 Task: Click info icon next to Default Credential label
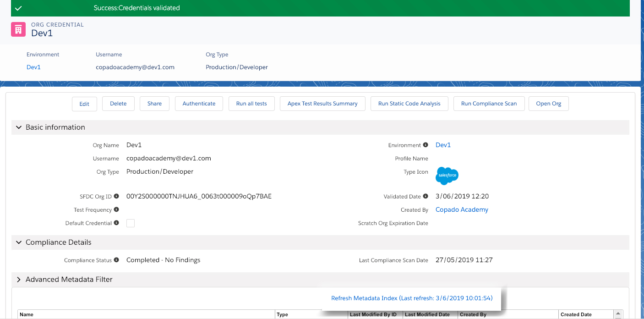coord(116,223)
